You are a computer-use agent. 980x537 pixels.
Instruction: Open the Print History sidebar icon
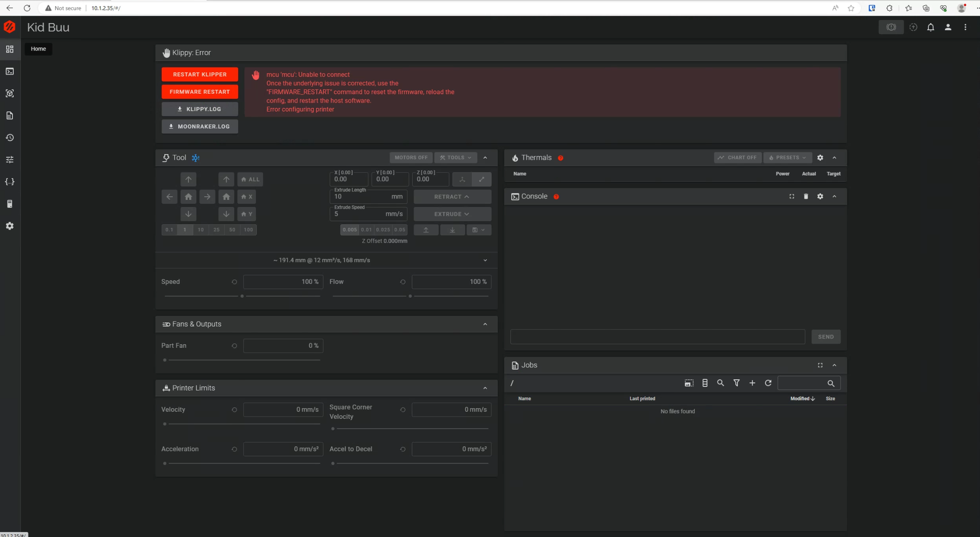point(9,137)
